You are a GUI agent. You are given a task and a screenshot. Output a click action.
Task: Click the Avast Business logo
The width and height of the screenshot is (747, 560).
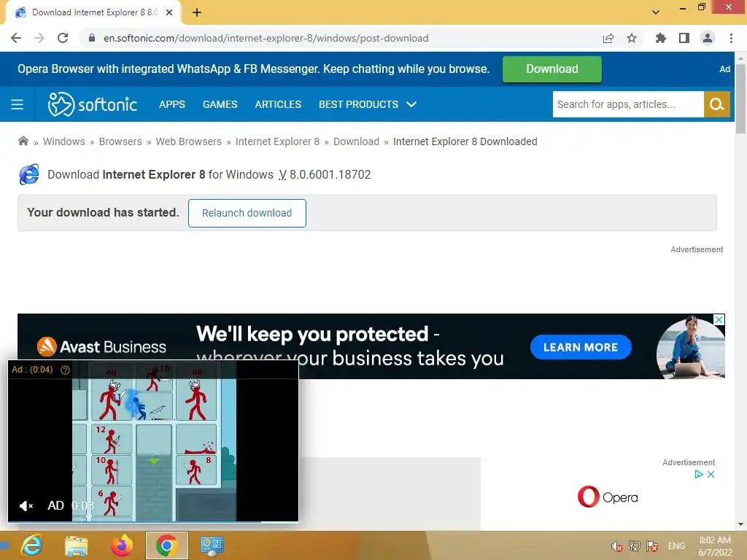tap(101, 346)
